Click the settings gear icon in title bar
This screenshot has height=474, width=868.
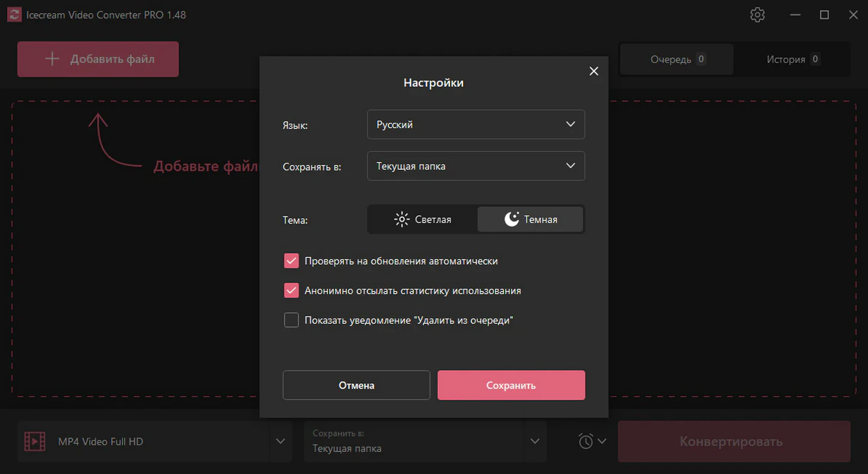pos(757,15)
